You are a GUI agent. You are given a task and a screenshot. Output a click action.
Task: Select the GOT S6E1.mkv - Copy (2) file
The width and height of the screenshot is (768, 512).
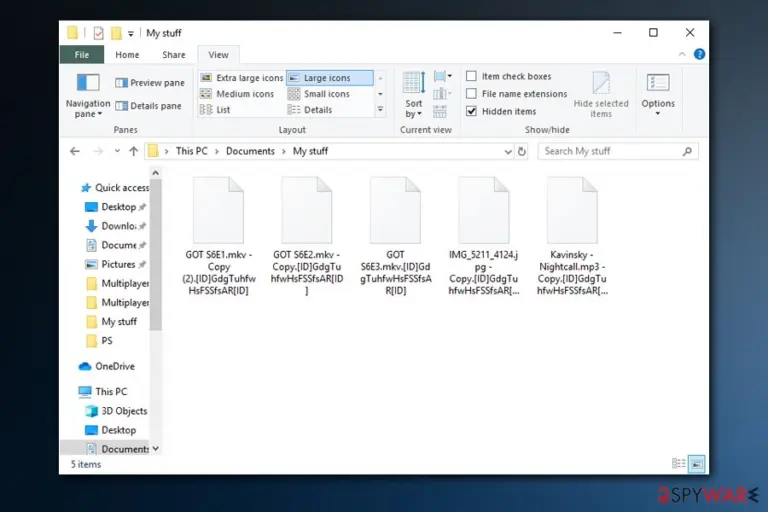coord(218,237)
